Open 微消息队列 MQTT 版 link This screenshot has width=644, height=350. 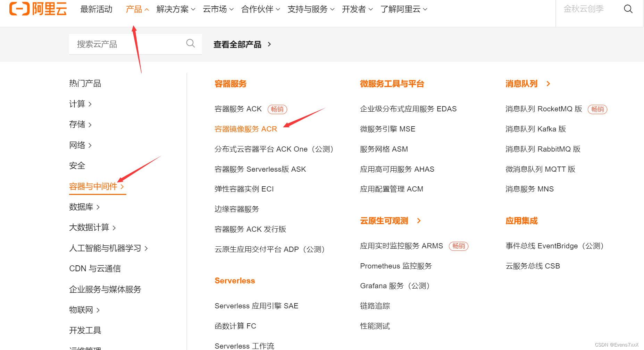pyautogui.click(x=541, y=169)
